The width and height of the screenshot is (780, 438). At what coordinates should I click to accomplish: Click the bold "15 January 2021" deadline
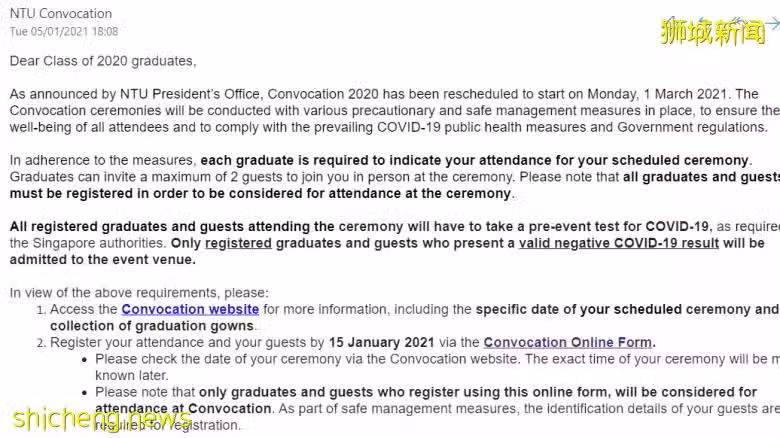pyautogui.click(x=382, y=342)
